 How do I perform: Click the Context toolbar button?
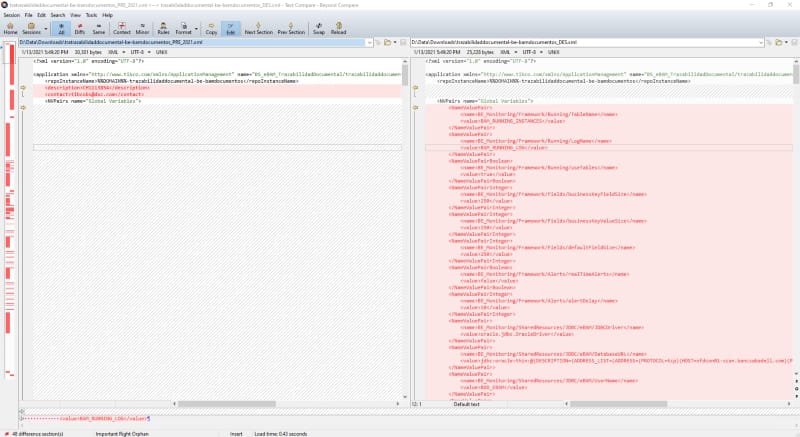tap(122, 28)
